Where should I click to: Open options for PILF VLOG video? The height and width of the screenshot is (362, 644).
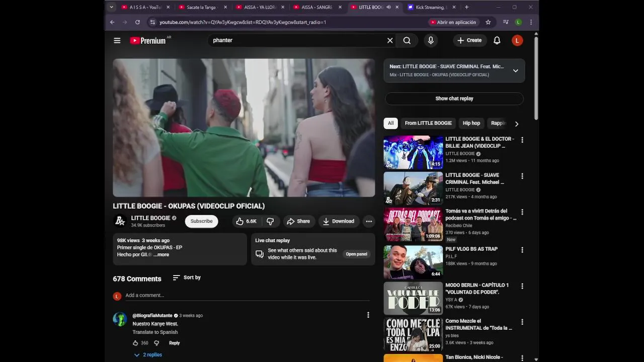click(522, 250)
